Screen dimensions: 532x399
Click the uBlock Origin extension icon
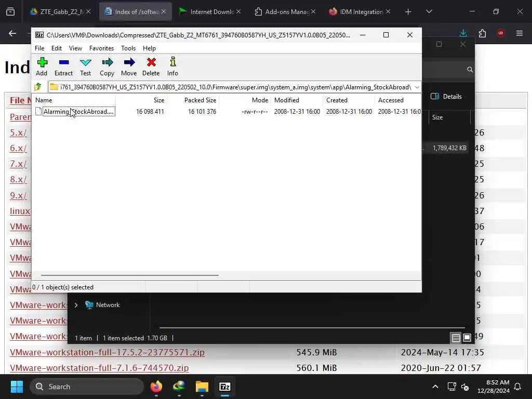tap(501, 33)
